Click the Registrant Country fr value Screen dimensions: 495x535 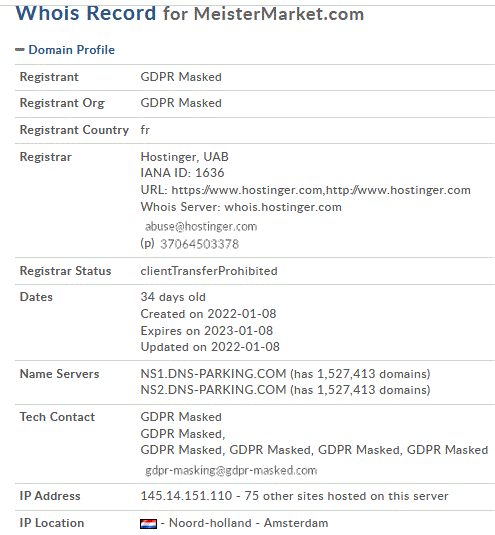pyautogui.click(x=145, y=130)
